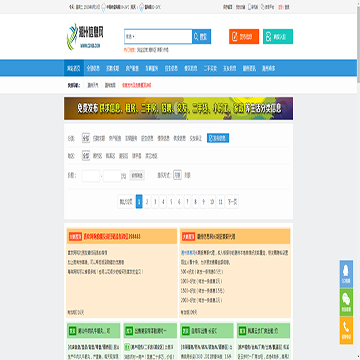Focus the minimum price input box
Viewport: 360px width, 360px height.
pos(91,176)
